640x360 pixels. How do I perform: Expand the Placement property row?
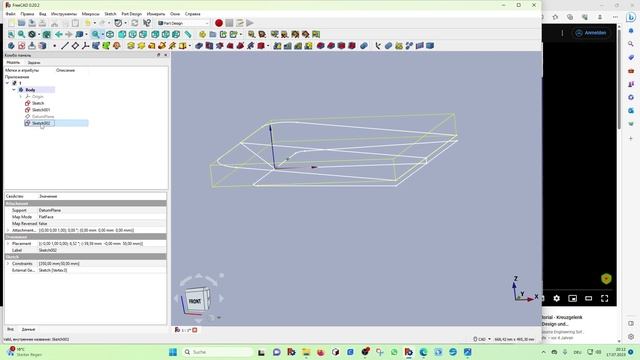[8, 244]
